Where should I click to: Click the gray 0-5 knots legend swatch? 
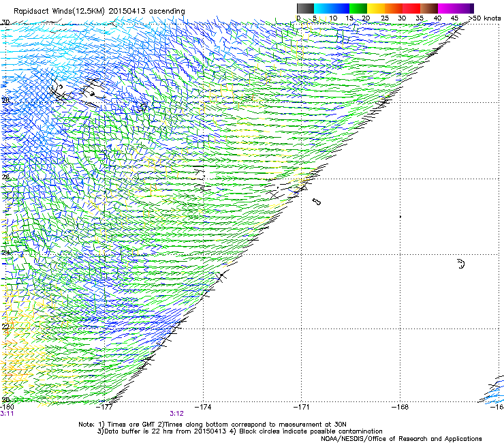(x=305, y=8)
